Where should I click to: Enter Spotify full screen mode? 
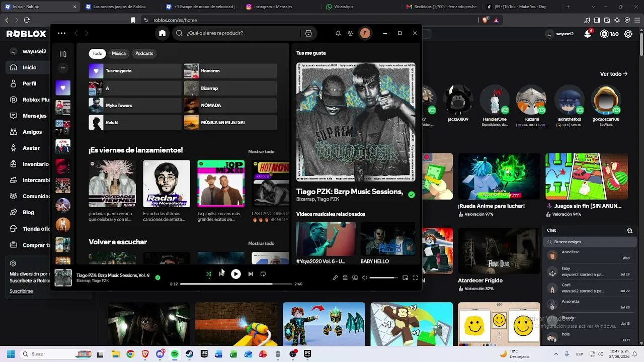(x=415, y=278)
